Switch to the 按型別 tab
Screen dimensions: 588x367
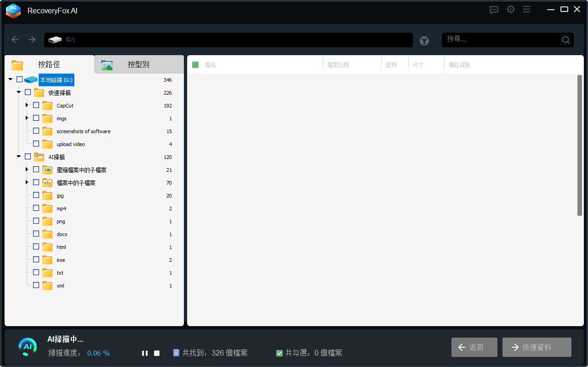click(138, 65)
